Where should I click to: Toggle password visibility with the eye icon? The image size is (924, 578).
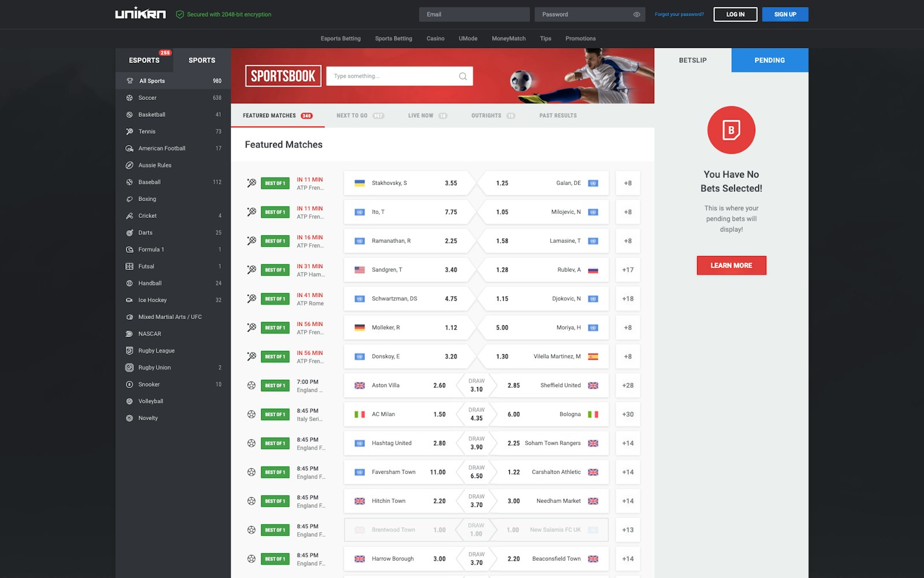[x=636, y=14]
